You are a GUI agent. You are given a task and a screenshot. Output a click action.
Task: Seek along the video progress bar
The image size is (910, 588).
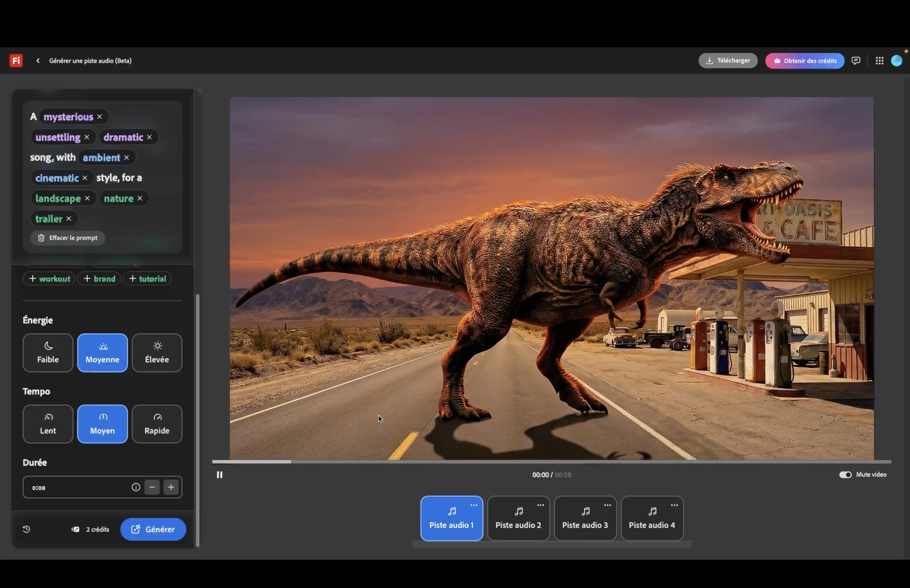pyautogui.click(x=552, y=462)
